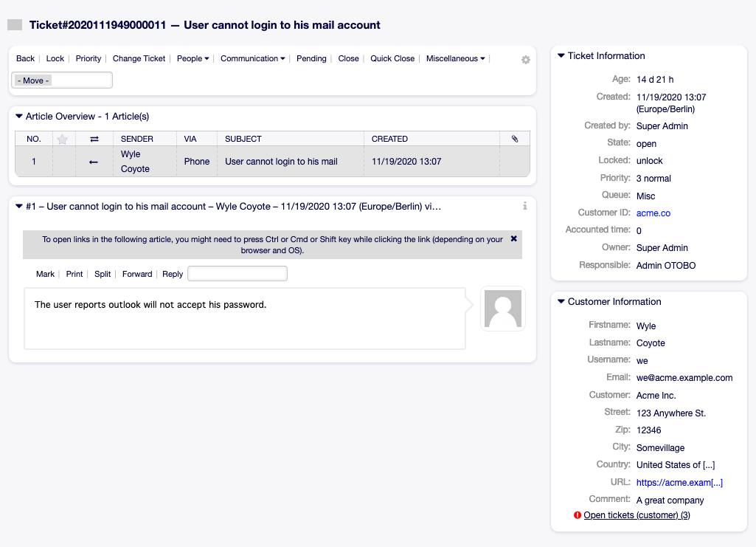This screenshot has height=547, width=756.
Task: Collapse the Customer Information panel
Action: pos(561,302)
